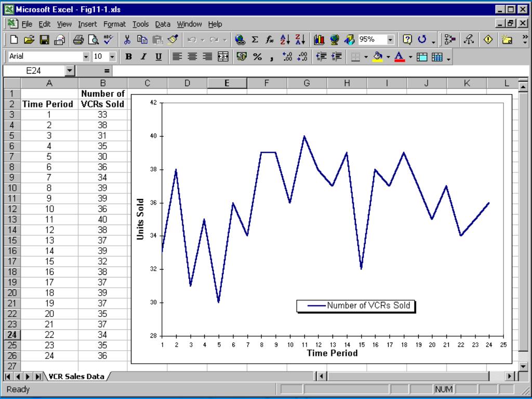Viewport: 532px width, 399px height.
Task: Click Decrease Decimal icon
Action: coord(302,57)
